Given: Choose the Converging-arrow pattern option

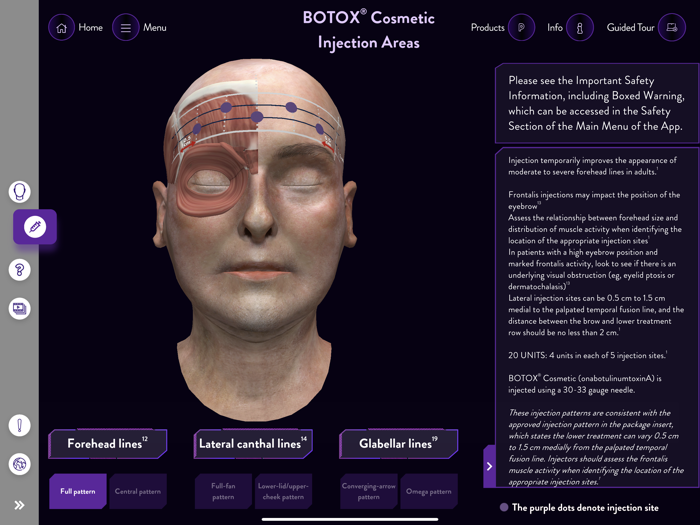Looking at the screenshot, I should pos(369,492).
